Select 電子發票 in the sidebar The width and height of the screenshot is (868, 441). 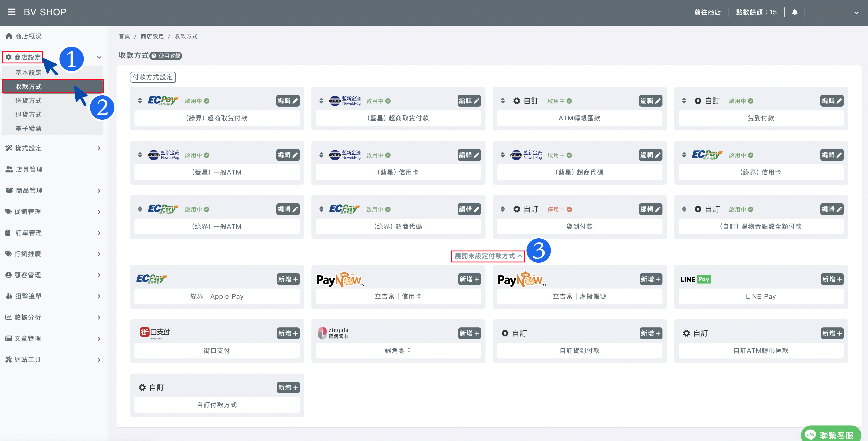53,128
